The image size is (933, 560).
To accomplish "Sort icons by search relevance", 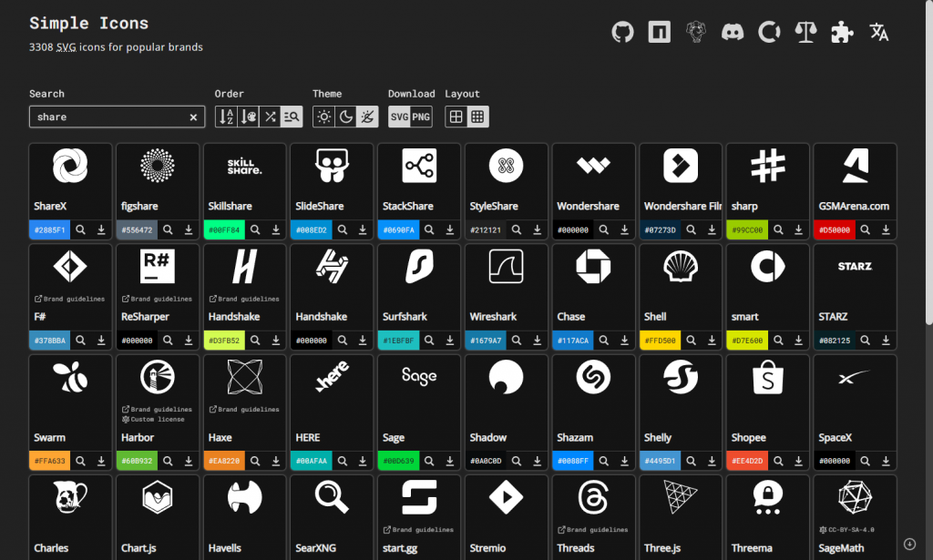I will (292, 117).
